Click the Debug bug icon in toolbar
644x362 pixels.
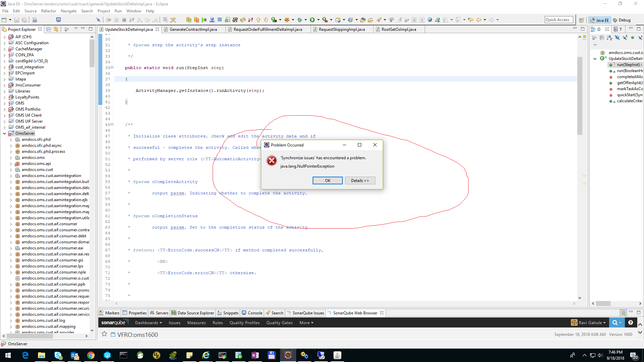(300, 20)
